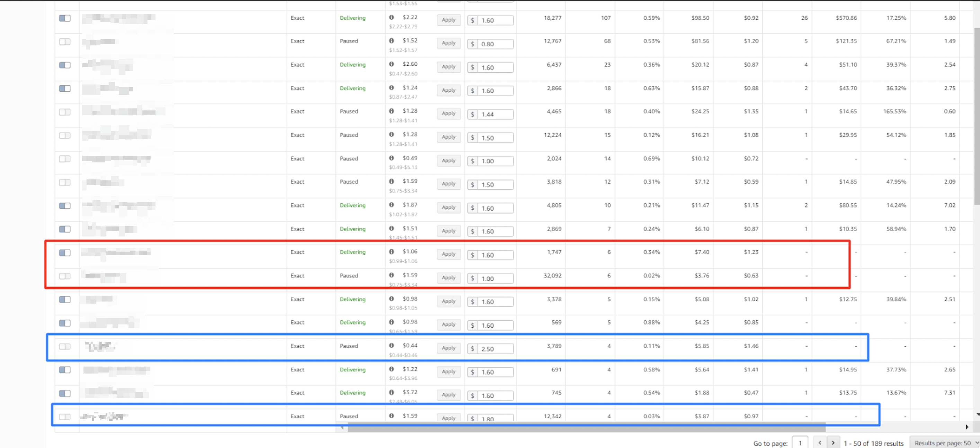Image resolution: width=980 pixels, height=448 pixels.
Task: Enable paused keyword with 12,767 impressions
Action: (x=65, y=42)
